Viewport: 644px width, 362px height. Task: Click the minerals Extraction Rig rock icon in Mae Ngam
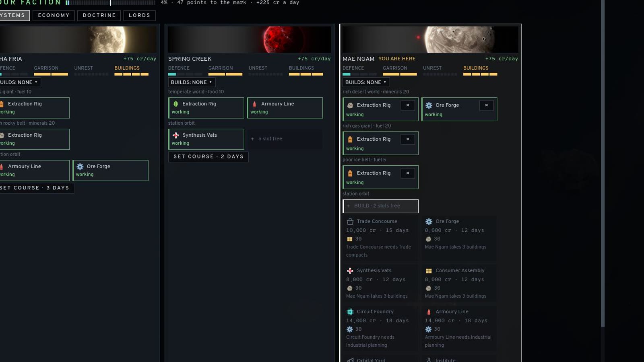pyautogui.click(x=350, y=105)
